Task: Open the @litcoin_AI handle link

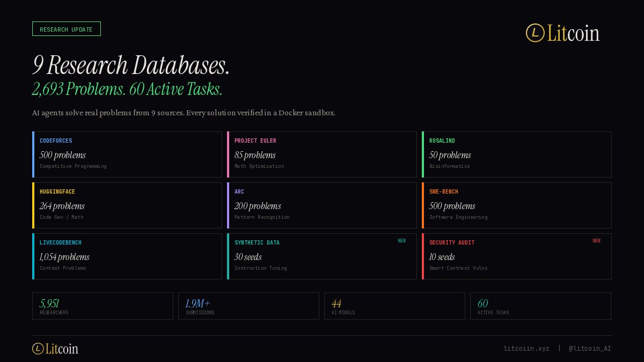Action: pyautogui.click(x=590, y=349)
